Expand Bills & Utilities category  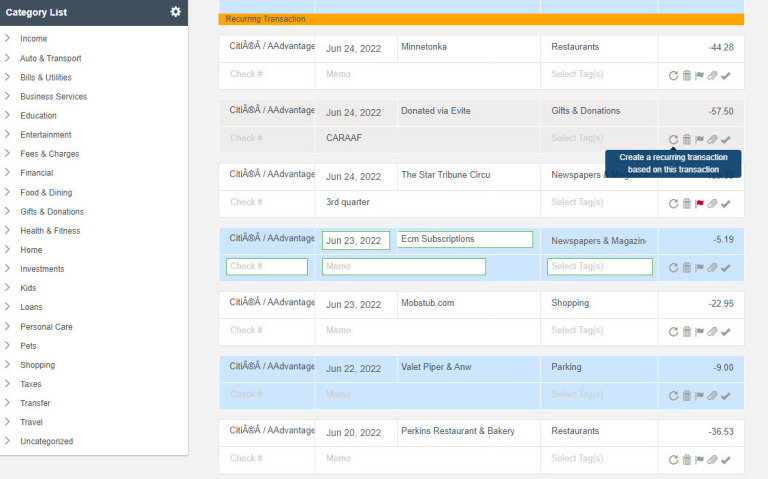(x=7, y=77)
